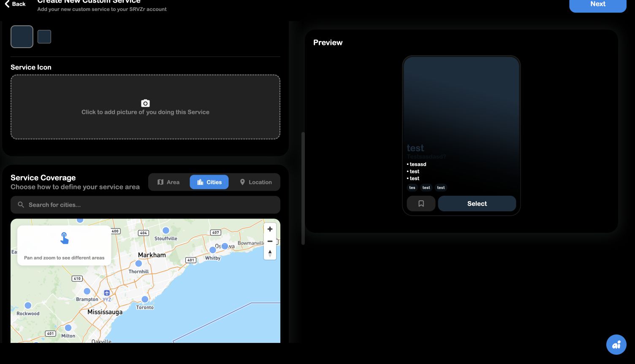Click the search magnifier icon

(x=21, y=205)
